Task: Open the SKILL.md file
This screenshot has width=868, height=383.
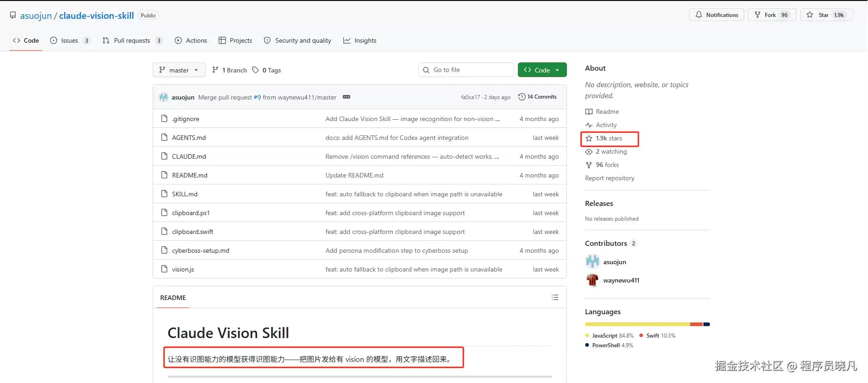Action: point(185,194)
